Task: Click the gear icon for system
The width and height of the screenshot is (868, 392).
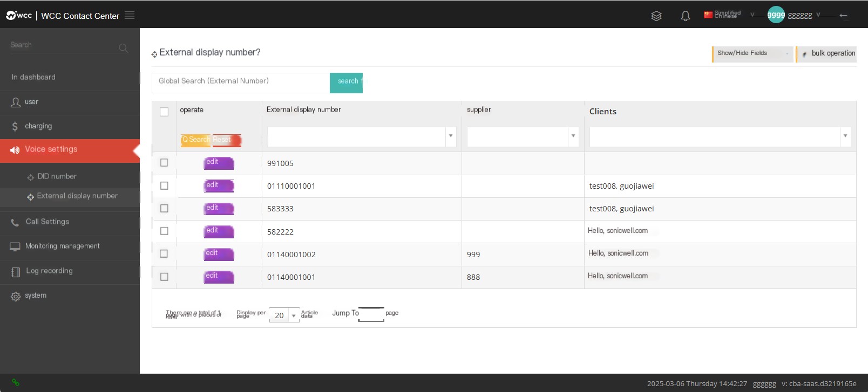Action: (x=16, y=296)
